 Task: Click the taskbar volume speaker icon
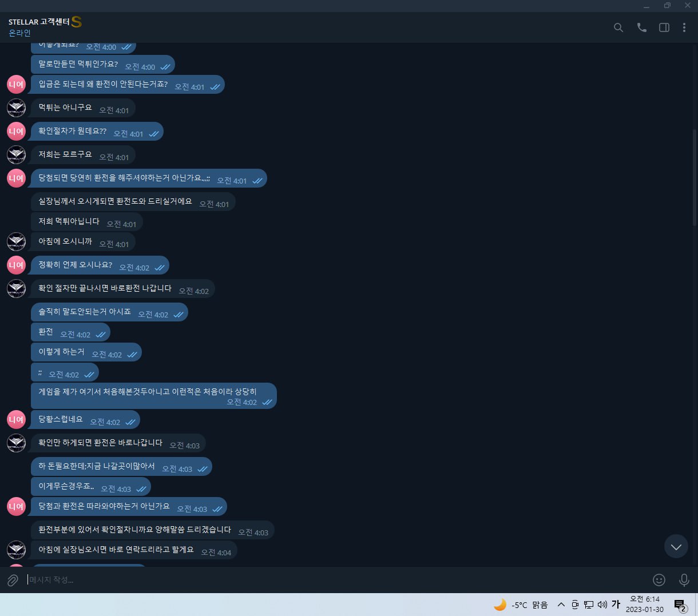pos(602,605)
